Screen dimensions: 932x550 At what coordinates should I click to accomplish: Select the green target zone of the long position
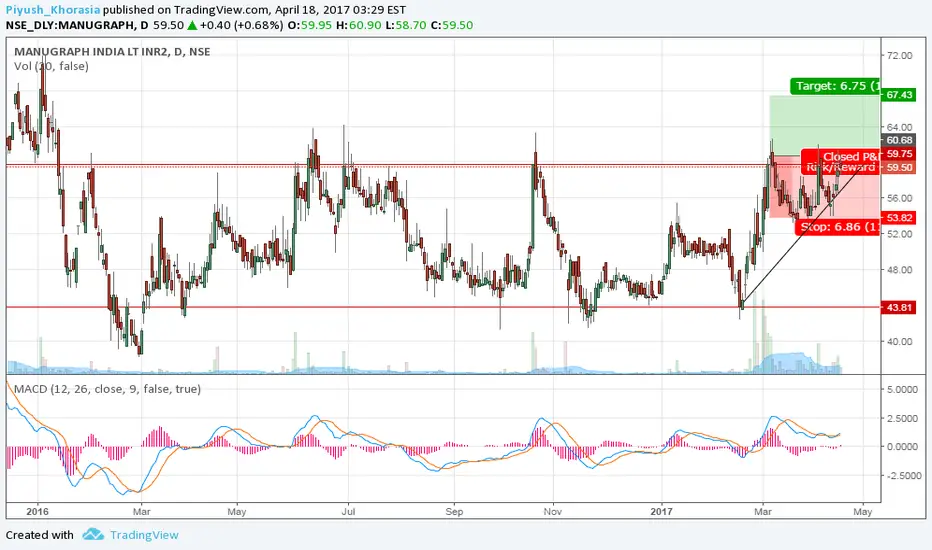click(x=824, y=125)
